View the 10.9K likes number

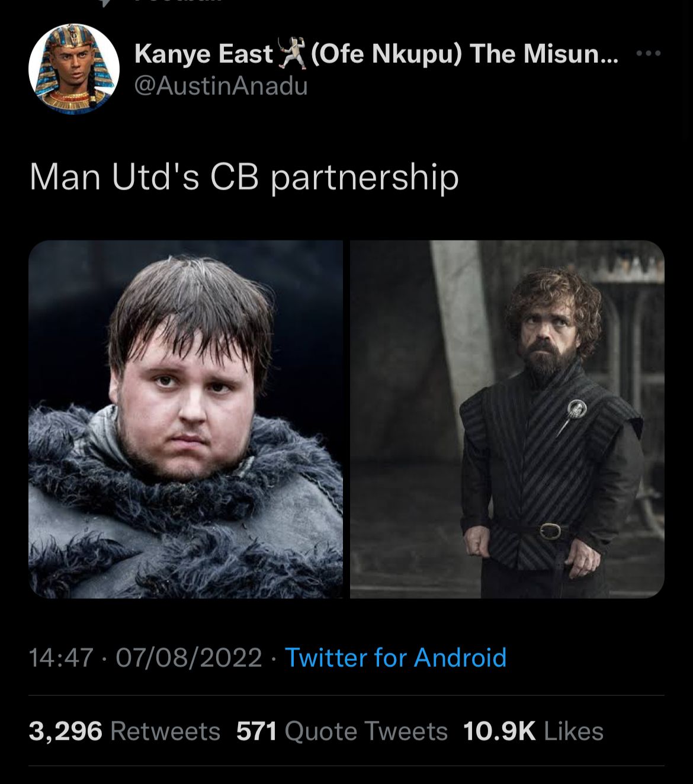tap(499, 731)
